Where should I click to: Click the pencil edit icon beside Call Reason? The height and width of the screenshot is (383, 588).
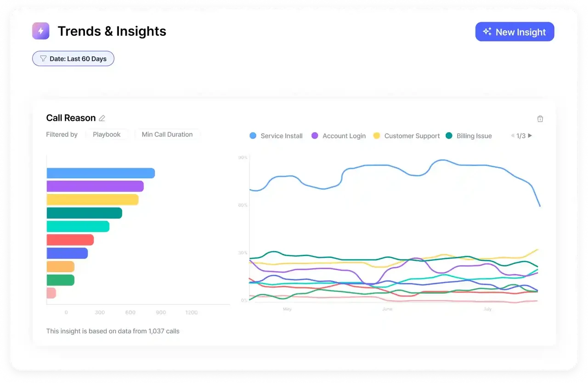click(102, 118)
